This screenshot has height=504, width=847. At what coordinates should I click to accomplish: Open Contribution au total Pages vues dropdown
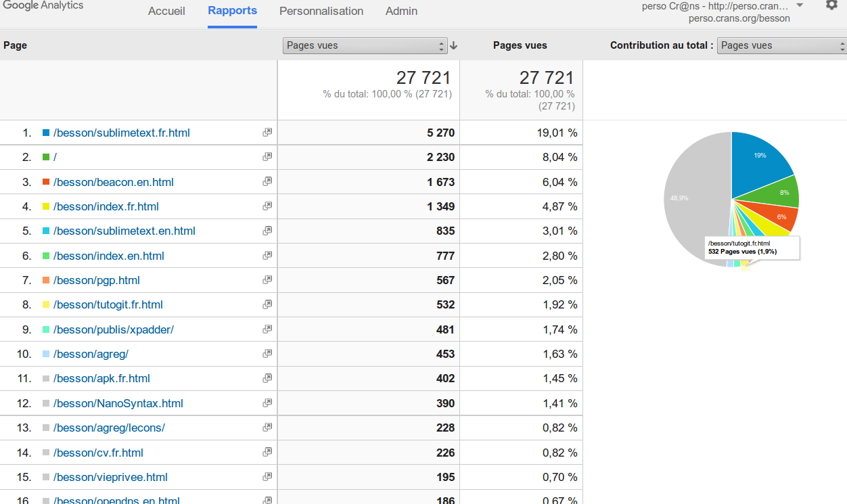[x=781, y=46]
